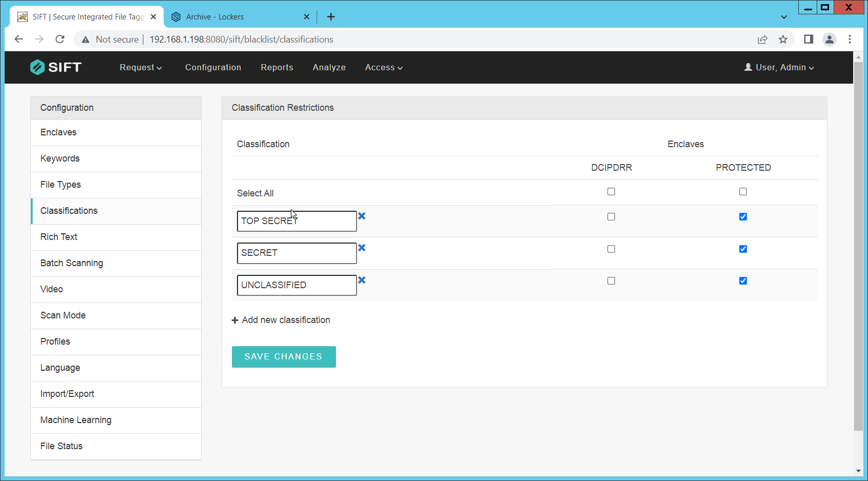The width and height of the screenshot is (868, 481).
Task: Check DCIPDRR for TOP SECRET
Action: tap(611, 217)
